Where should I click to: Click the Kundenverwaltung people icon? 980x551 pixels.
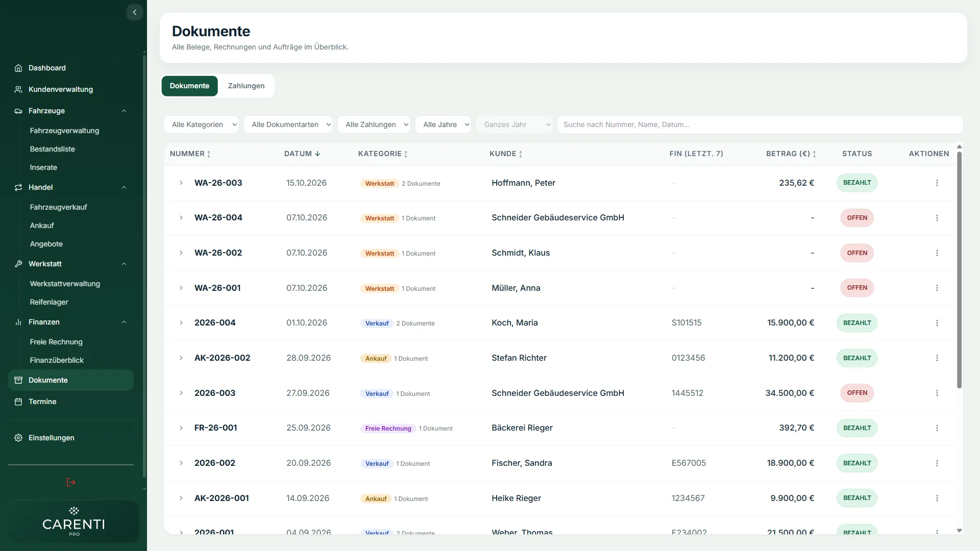click(18, 89)
